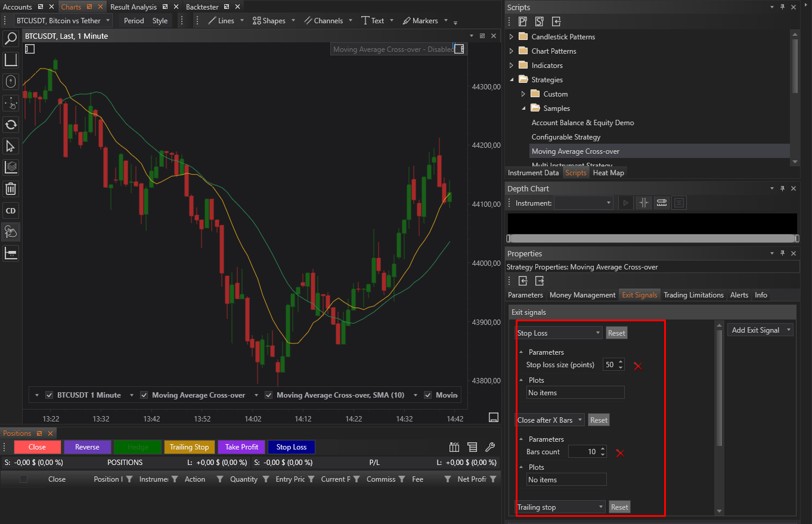Screen dimensions: 812x524
Task: Remove Stop Loss size with red X
Action: [637, 365]
